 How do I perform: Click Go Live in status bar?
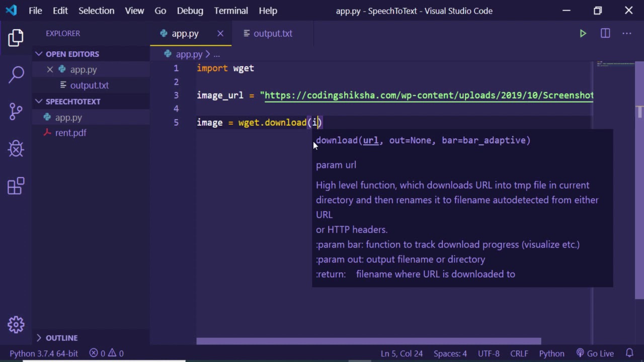click(595, 353)
